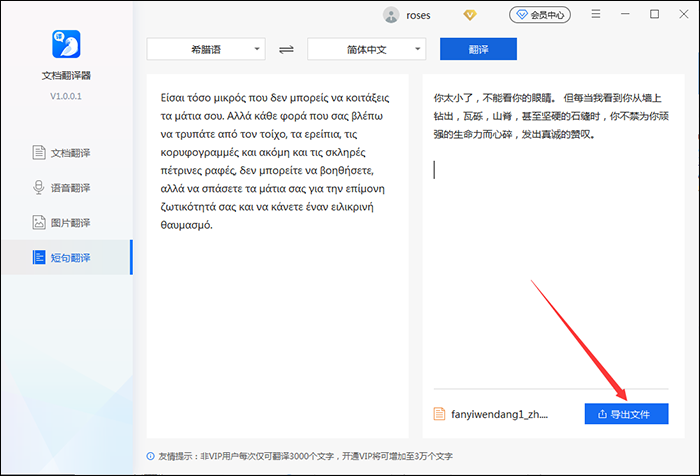This screenshot has height=476, width=700.
Task: Click the microphone icon beside 语音翻译
Action: point(39,188)
